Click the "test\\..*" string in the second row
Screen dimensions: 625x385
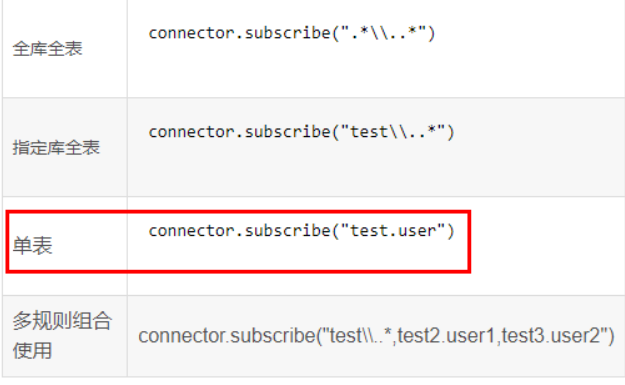(393, 132)
